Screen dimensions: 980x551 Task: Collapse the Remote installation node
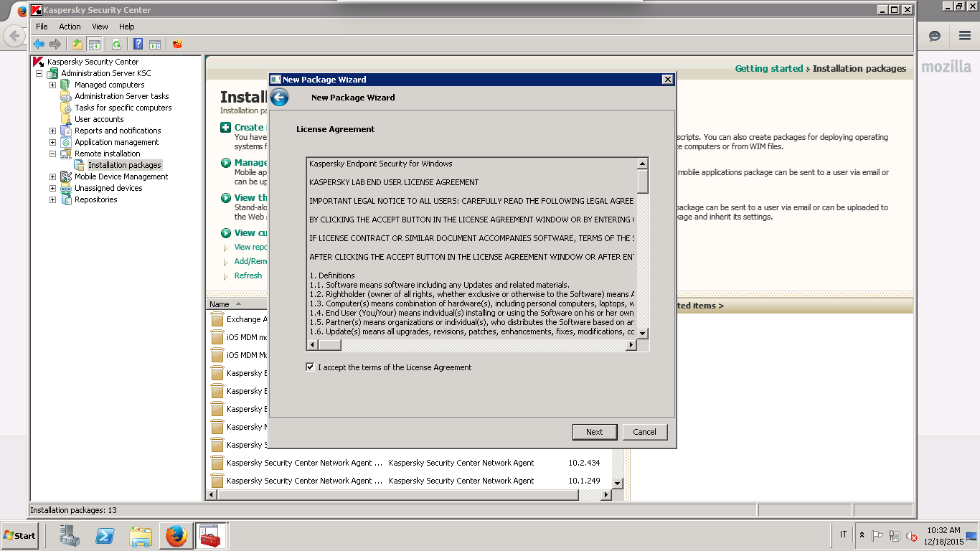tap(52, 154)
